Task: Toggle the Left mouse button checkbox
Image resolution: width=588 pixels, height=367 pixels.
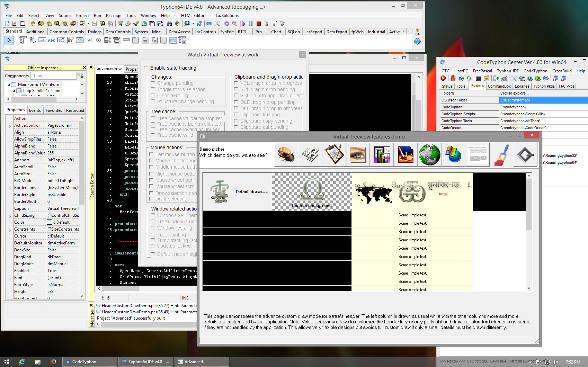Action: pos(151,154)
